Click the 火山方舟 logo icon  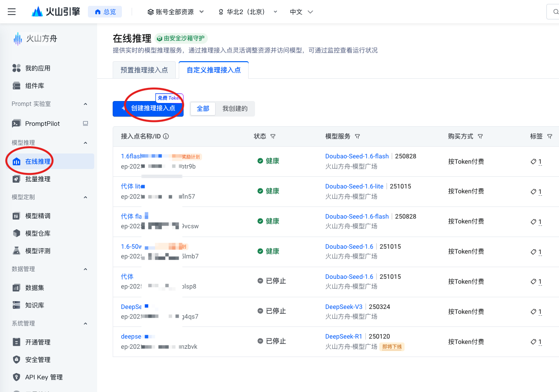(17, 38)
